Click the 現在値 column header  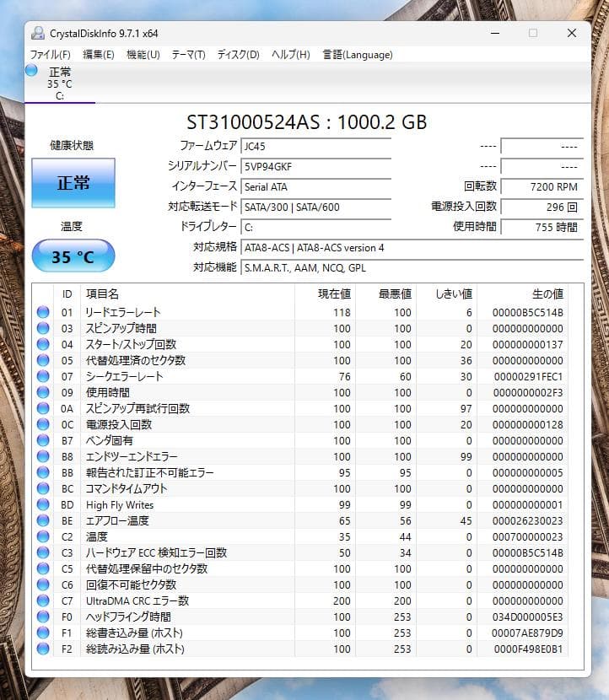[325, 293]
